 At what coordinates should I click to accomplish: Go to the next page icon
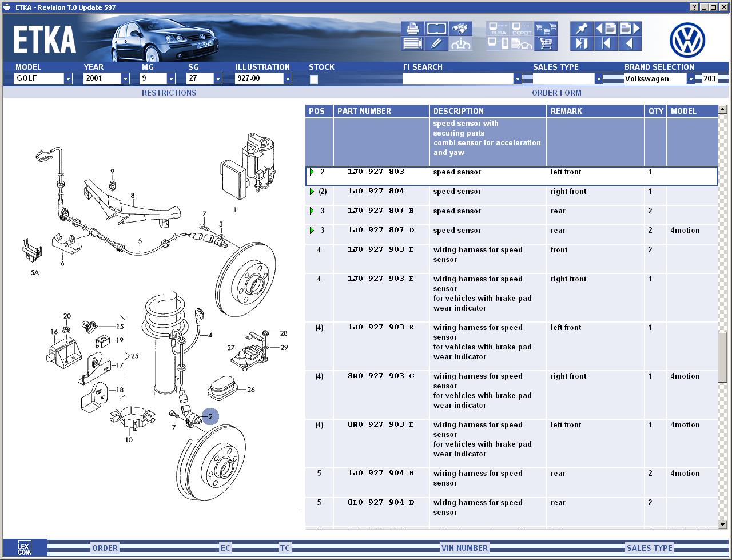coord(630,29)
